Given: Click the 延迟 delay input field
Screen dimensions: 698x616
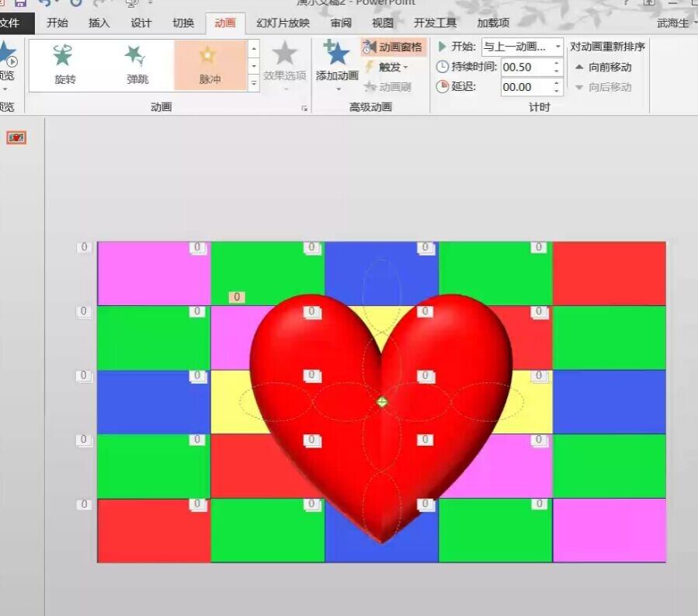Looking at the screenshot, I should point(526,87).
